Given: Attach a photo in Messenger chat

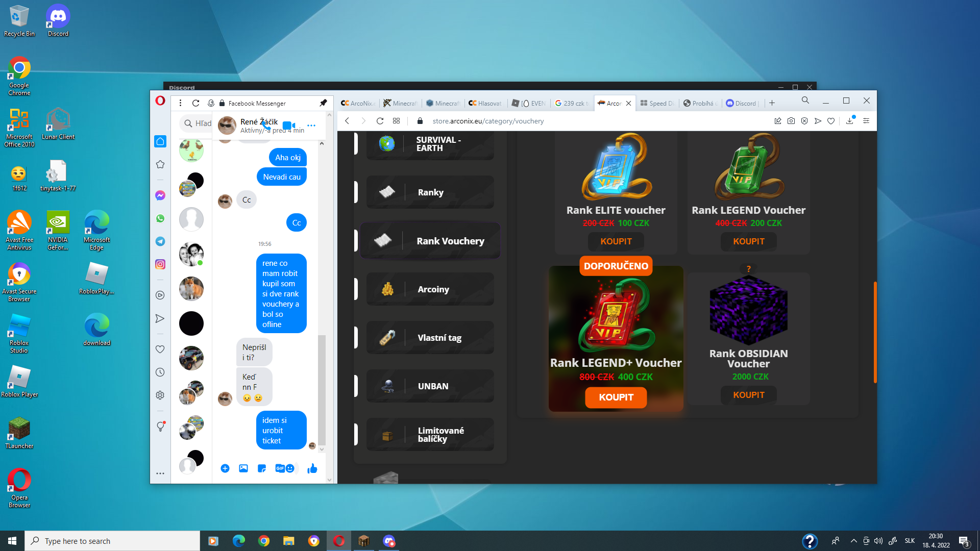Looking at the screenshot, I should click(243, 468).
